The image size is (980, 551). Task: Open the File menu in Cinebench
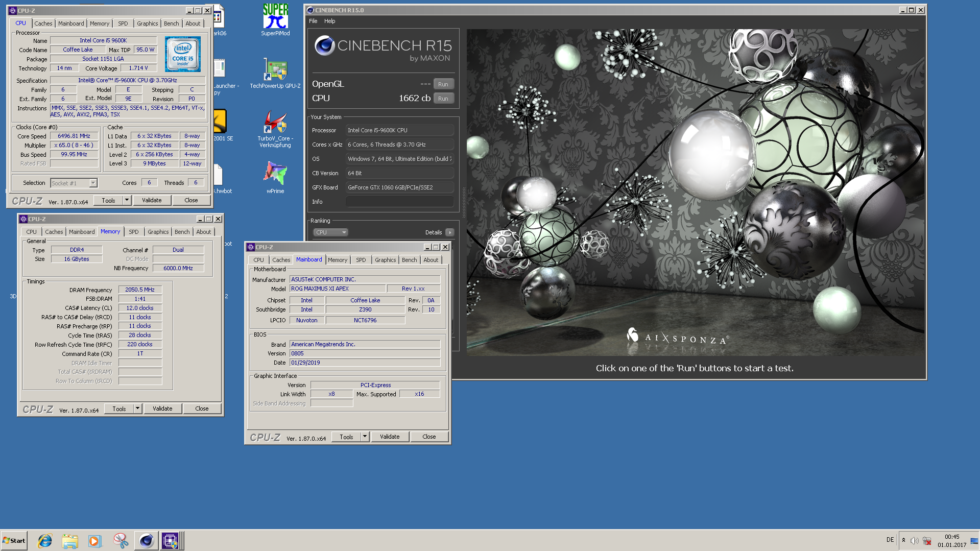(313, 21)
